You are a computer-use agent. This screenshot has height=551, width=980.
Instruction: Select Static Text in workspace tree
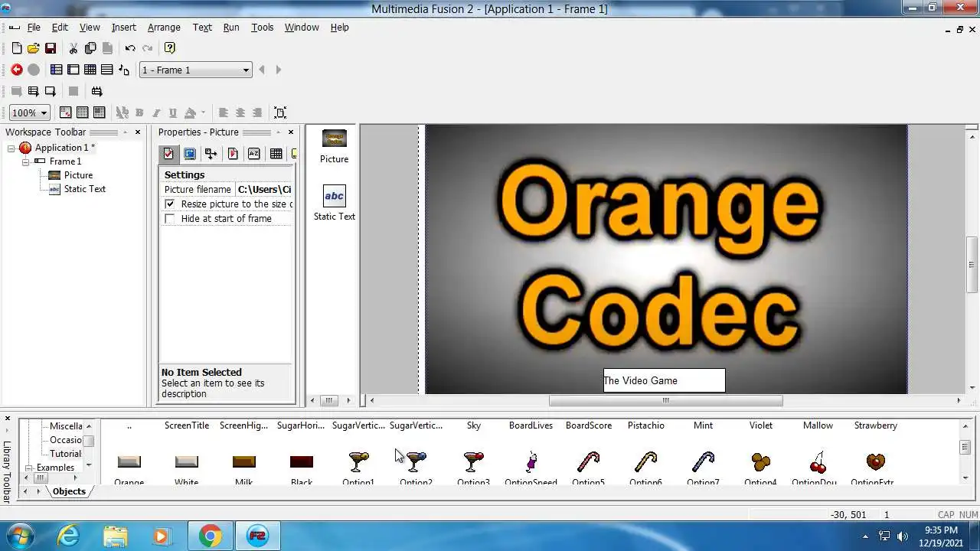[85, 189]
